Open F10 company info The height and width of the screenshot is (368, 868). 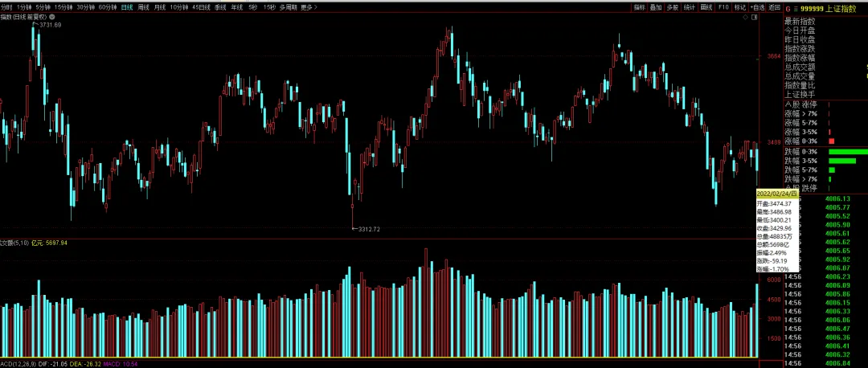pyautogui.click(x=723, y=7)
